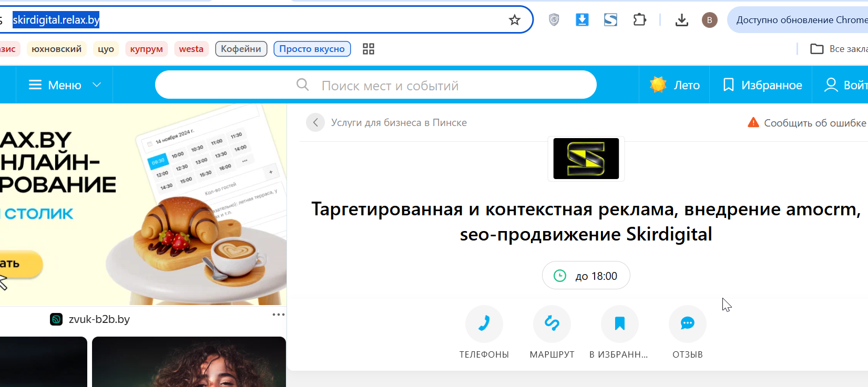868x387 pixels.
Task: Open the curly-haired woman ad thumbnail
Action: tap(189, 362)
